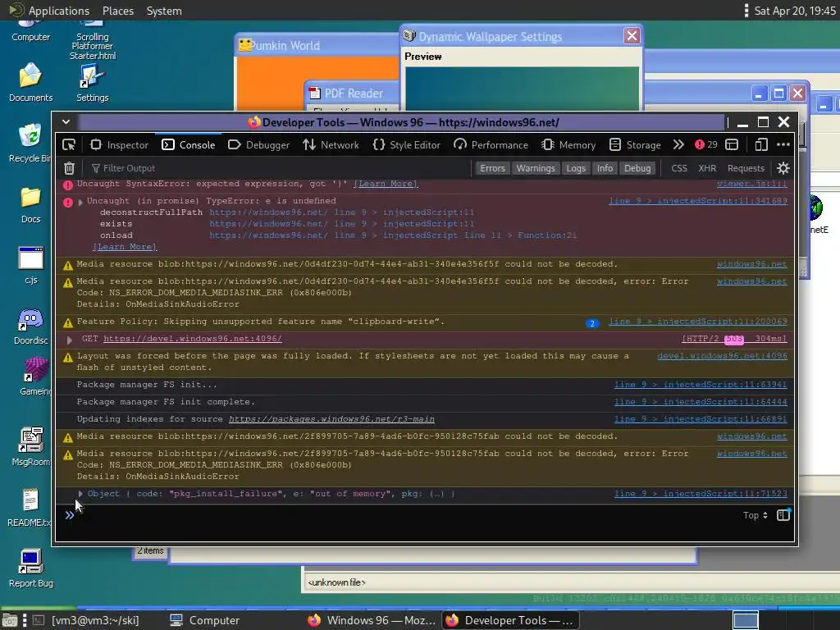
Task: Toggle the Warnings filter
Action: click(535, 168)
